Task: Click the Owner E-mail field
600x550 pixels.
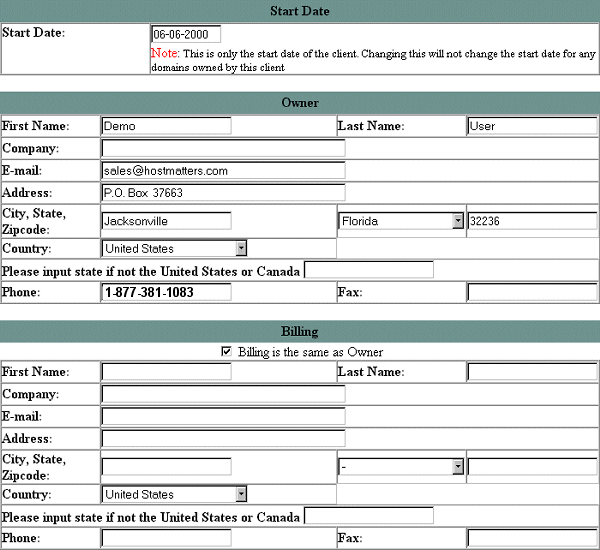Action: pyautogui.click(x=223, y=171)
